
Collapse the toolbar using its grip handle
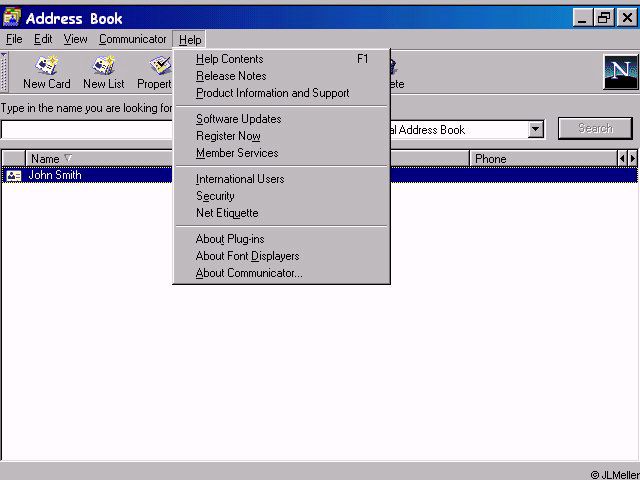click(4, 72)
